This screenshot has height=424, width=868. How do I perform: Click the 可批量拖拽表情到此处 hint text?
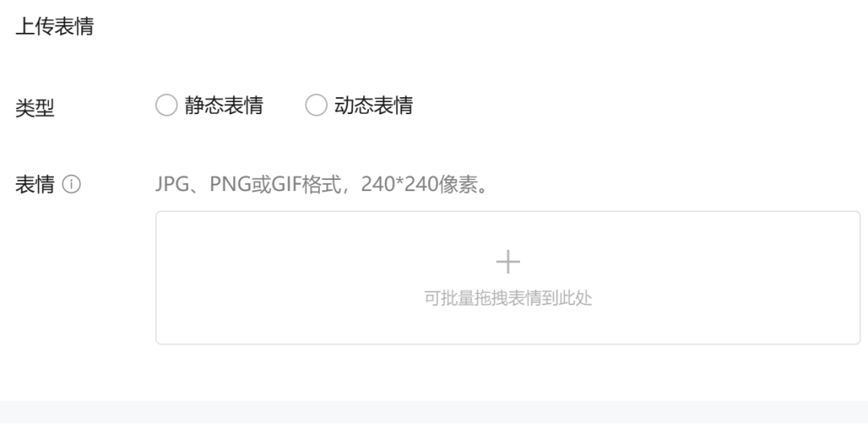[x=508, y=298]
